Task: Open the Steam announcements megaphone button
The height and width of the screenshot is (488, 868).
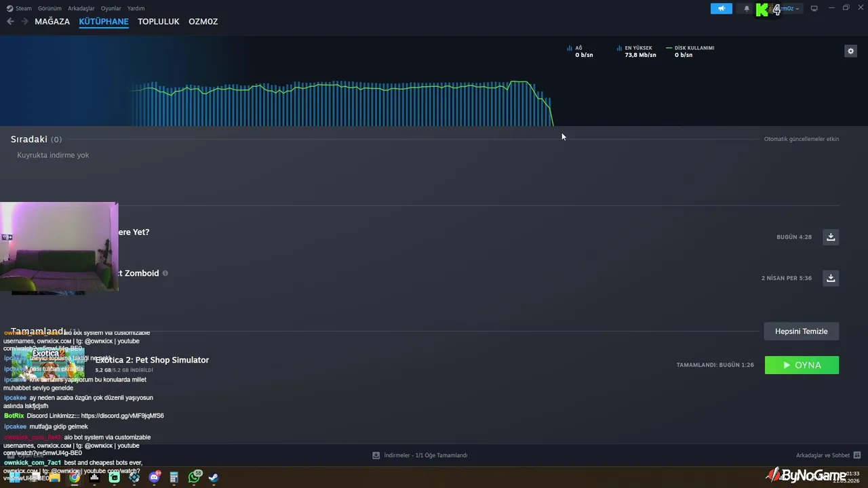Action: pos(722,9)
